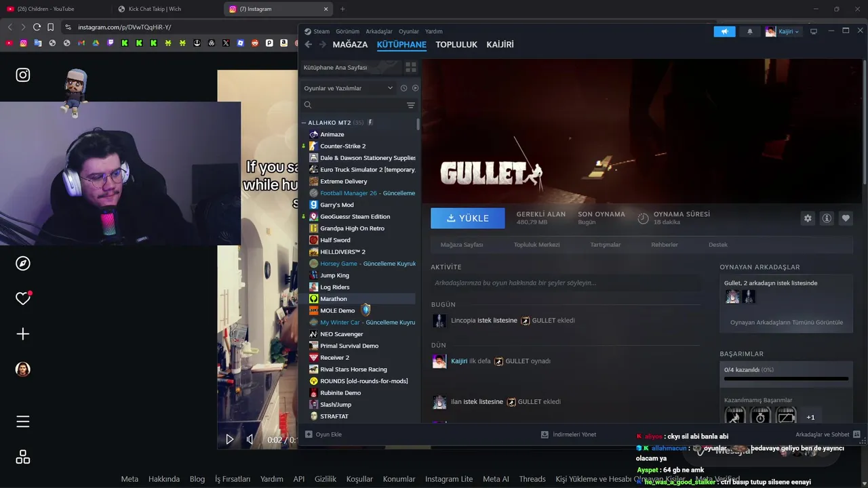Image resolution: width=868 pixels, height=488 pixels.
Task: Open KAİJİRİ profile tab
Action: (500, 45)
